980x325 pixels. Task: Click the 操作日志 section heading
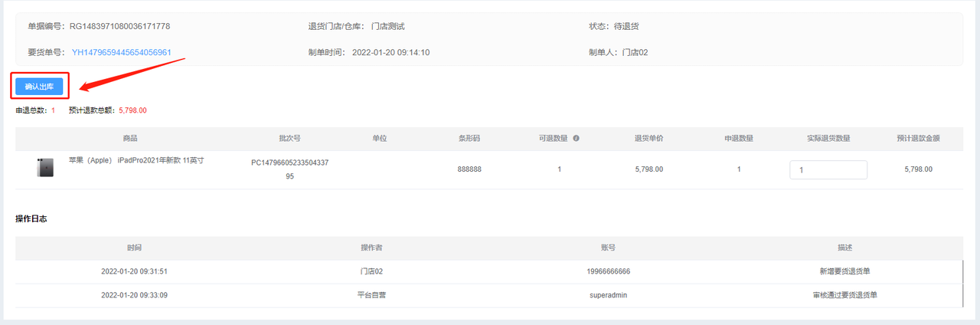pos(31,218)
